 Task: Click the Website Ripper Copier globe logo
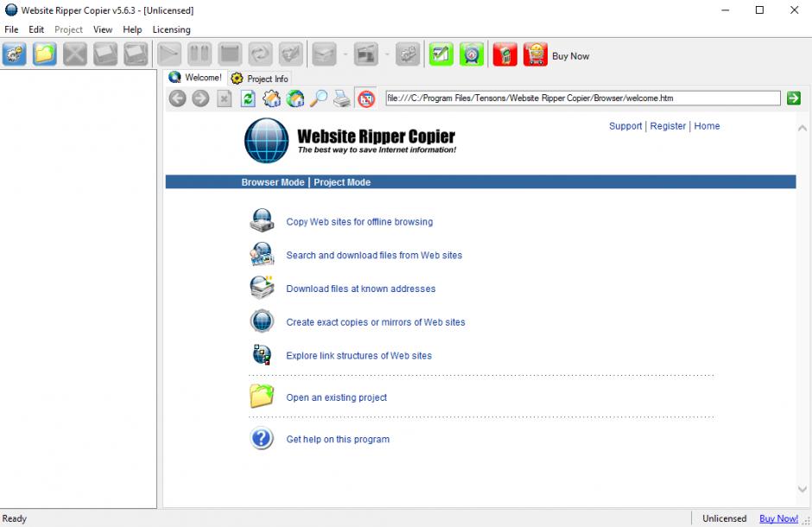click(267, 140)
